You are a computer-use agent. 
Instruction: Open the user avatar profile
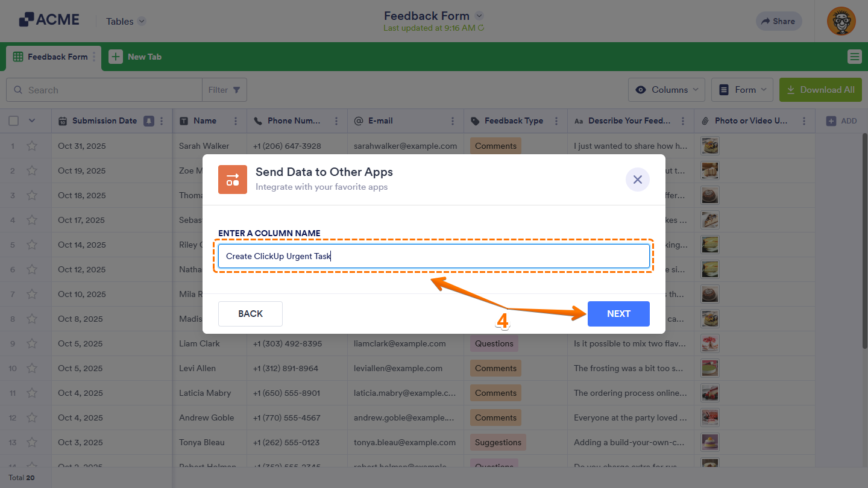pos(841,21)
